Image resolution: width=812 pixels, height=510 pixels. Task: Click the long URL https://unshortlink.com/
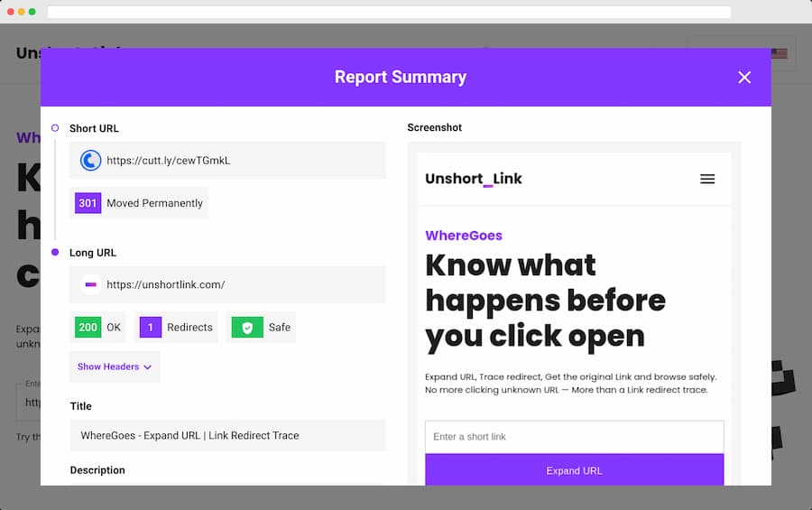pyautogui.click(x=166, y=284)
